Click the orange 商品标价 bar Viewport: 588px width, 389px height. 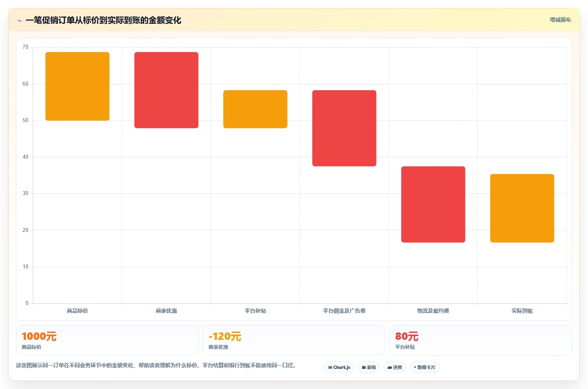click(77, 86)
